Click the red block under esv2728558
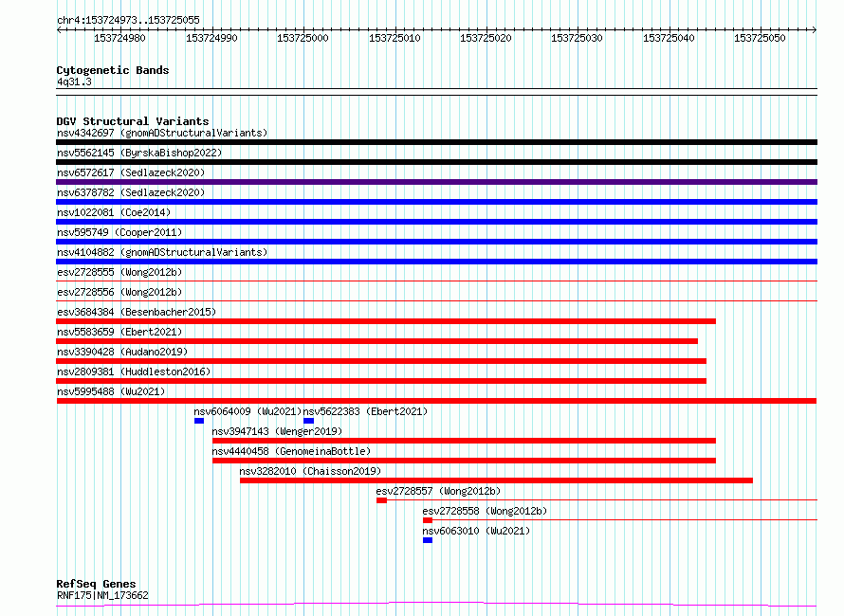The image size is (844, 616). (428, 520)
